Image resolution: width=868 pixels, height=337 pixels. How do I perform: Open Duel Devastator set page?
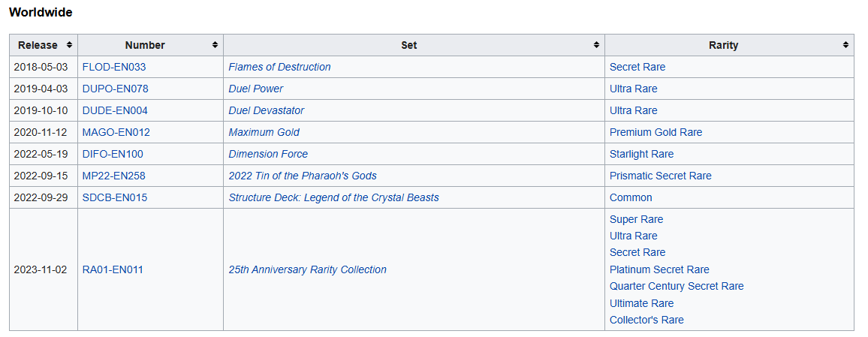coord(266,110)
